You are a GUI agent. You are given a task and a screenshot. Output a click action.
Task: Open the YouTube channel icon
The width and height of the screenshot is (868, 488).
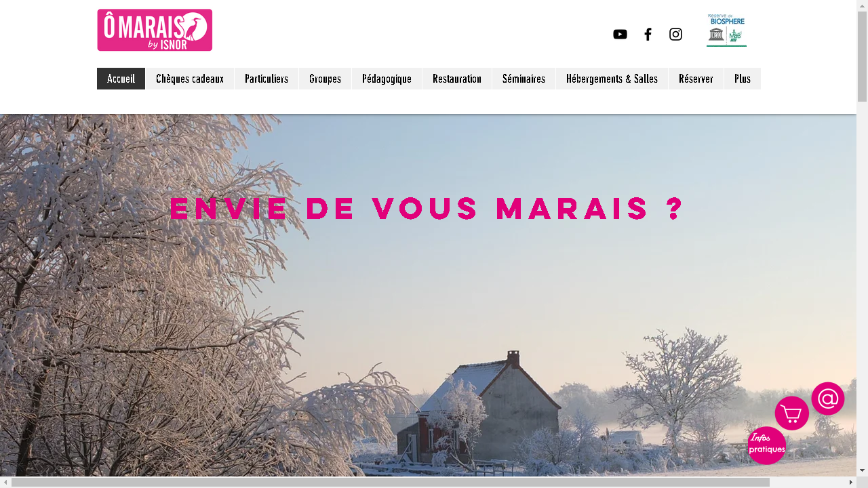coord(620,35)
